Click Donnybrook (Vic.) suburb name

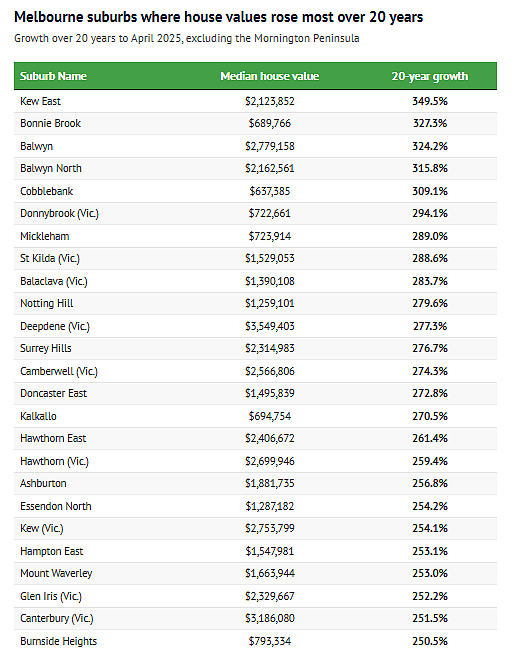point(59,213)
